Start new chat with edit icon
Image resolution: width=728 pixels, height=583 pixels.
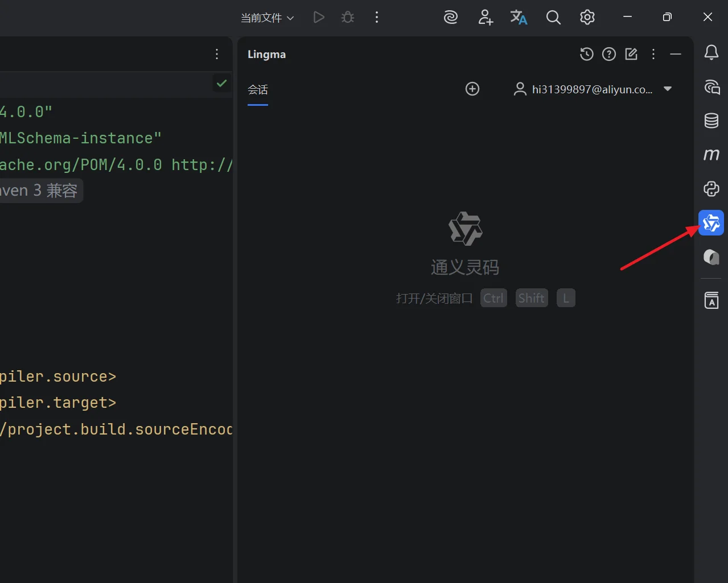point(631,54)
